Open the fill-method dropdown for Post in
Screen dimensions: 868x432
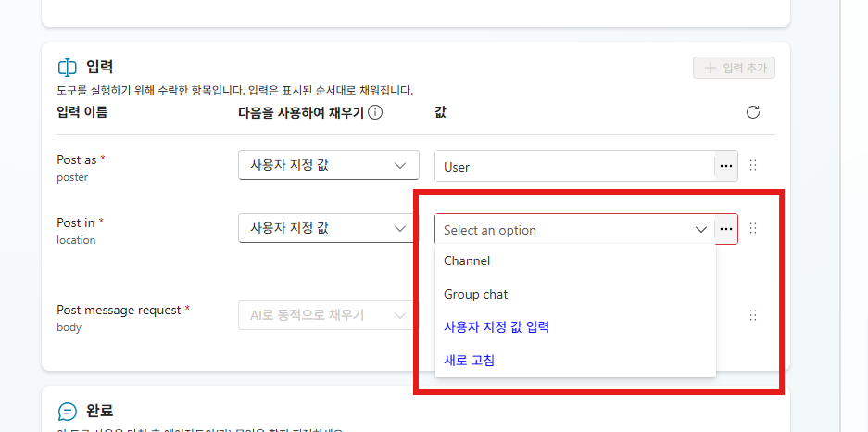coord(328,228)
